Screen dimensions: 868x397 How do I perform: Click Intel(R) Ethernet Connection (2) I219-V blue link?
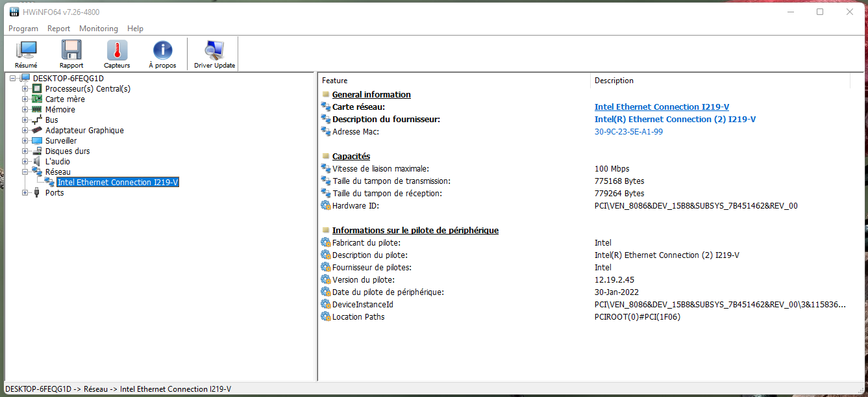[675, 119]
